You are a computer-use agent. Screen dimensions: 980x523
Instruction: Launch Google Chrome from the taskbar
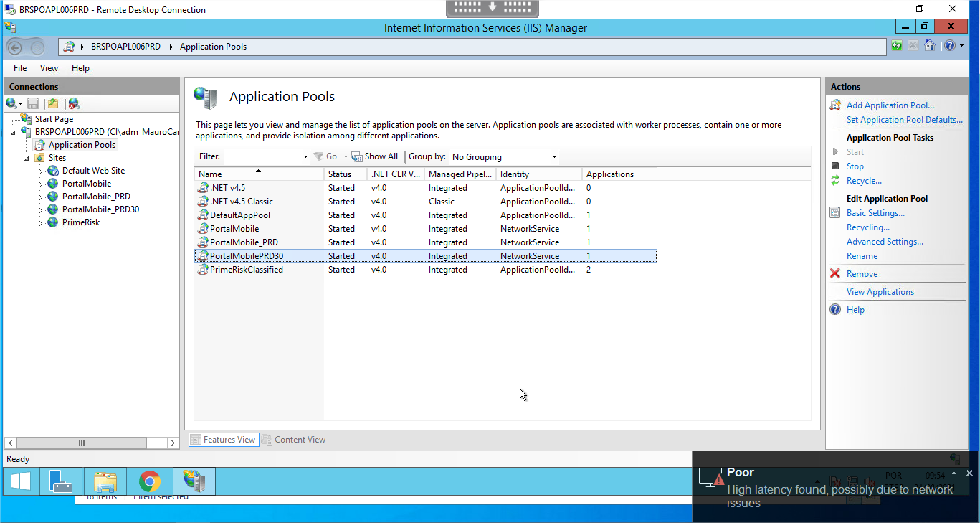[150, 481]
